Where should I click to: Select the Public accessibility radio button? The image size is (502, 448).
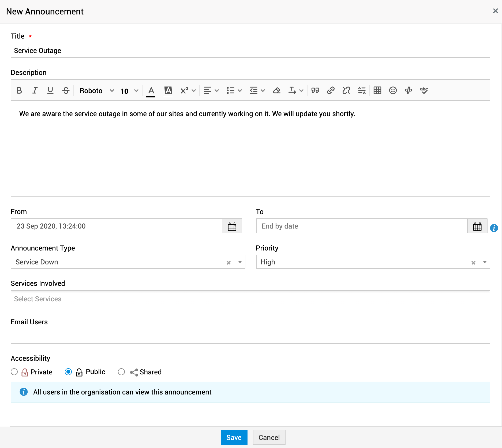point(68,372)
